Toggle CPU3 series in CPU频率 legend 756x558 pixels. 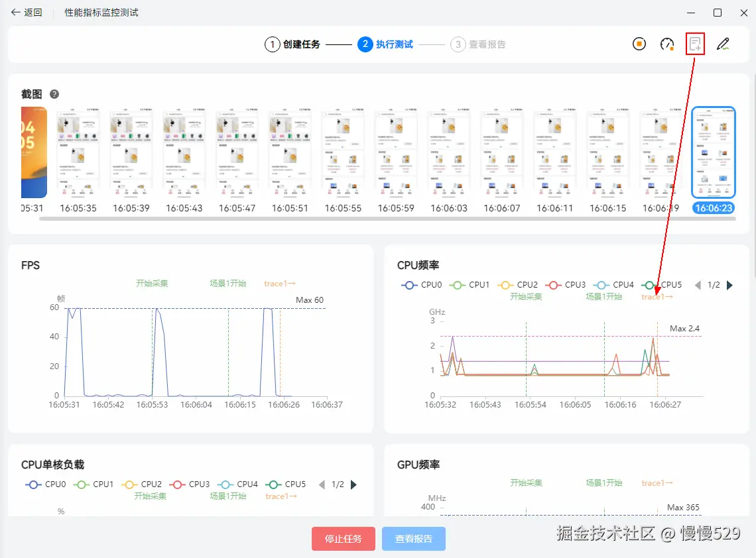565,285
